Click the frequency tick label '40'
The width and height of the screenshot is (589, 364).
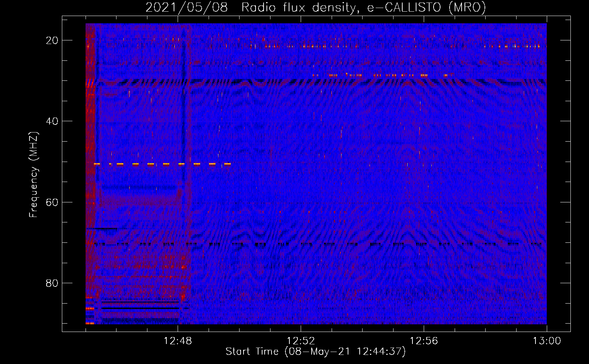click(x=52, y=121)
